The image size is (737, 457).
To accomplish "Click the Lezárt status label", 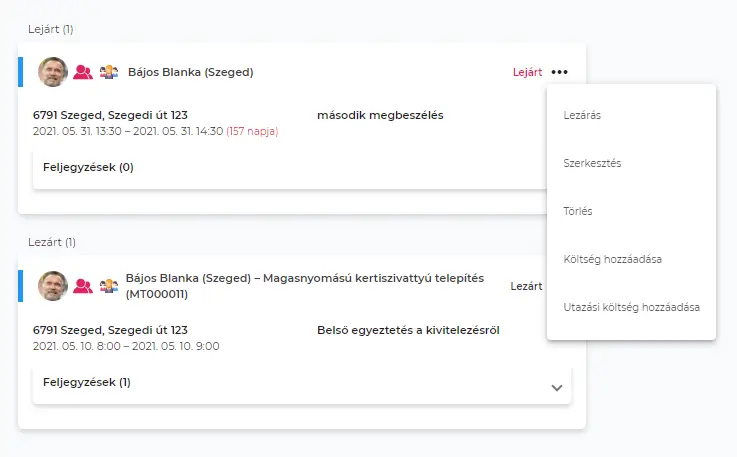I will 526,286.
